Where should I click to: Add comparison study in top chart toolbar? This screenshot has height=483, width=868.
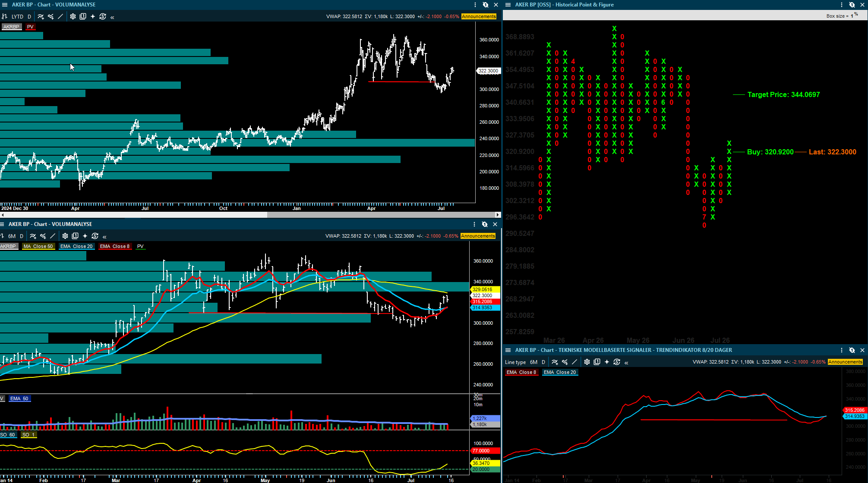(51, 16)
